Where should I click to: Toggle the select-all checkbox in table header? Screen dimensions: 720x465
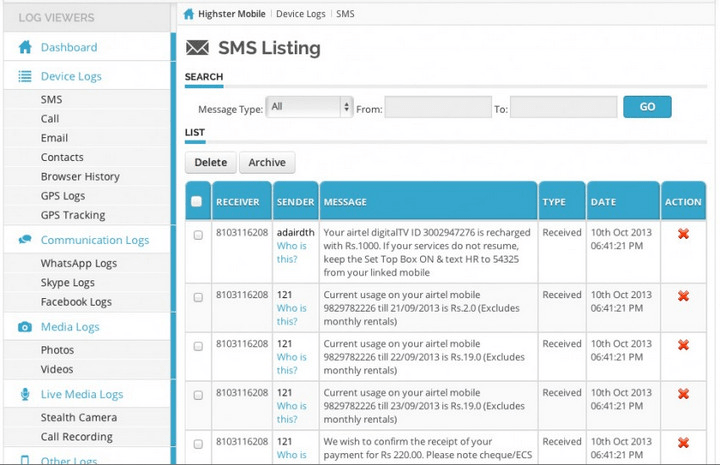coord(197,202)
